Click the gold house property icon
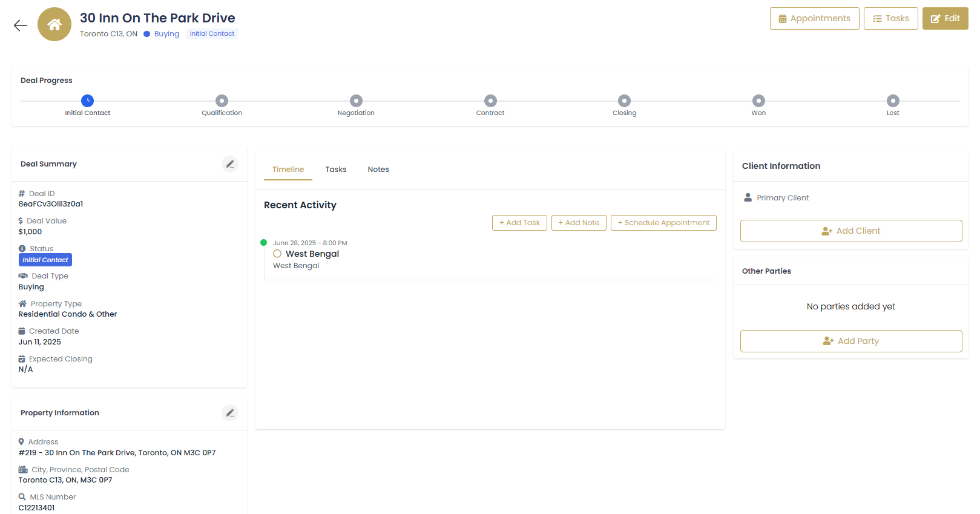The height and width of the screenshot is (514, 980). coord(54,24)
